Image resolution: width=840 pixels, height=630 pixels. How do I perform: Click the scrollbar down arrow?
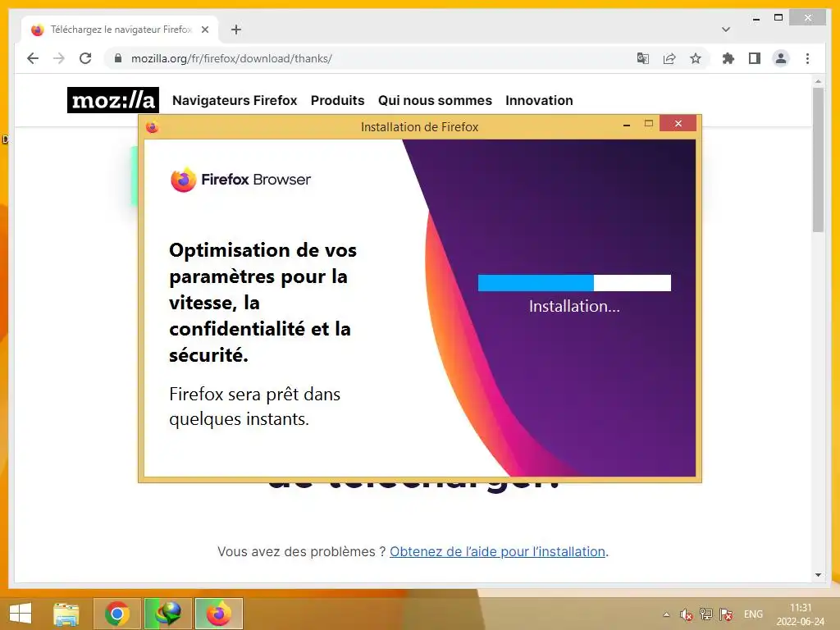(x=818, y=575)
